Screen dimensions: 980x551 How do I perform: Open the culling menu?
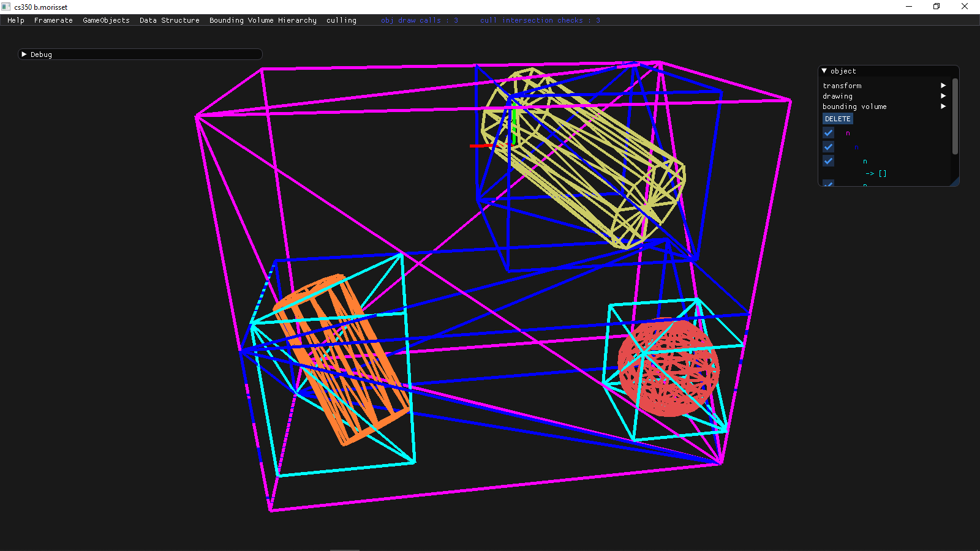tap(341, 20)
